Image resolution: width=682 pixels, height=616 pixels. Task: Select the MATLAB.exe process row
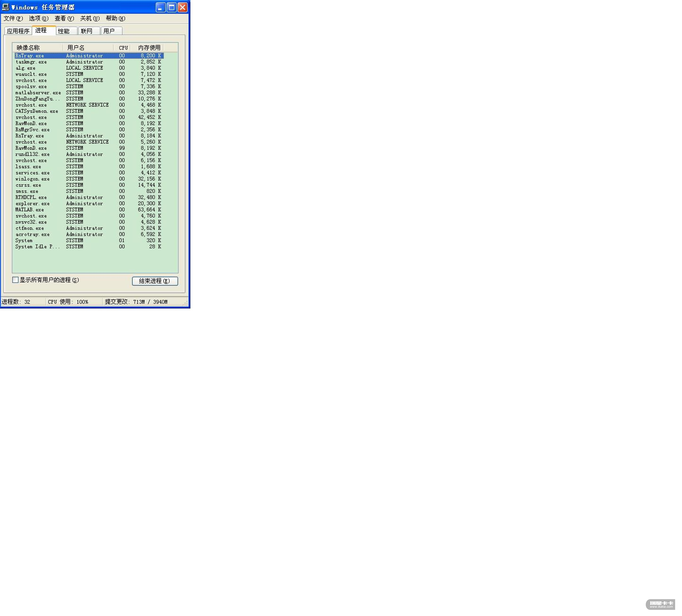click(30, 210)
